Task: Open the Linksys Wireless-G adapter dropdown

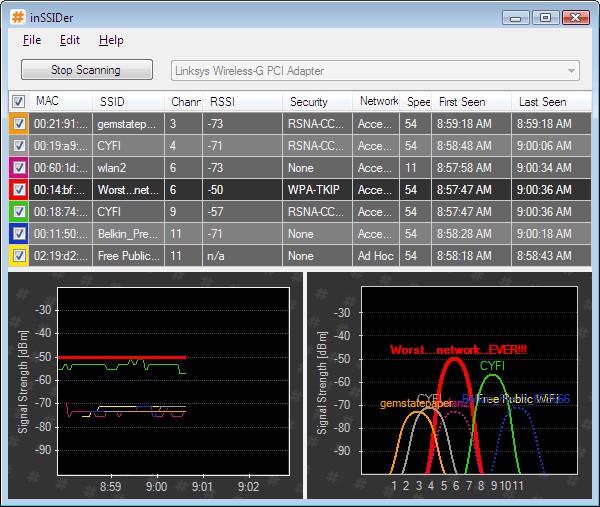Action: tap(375, 71)
